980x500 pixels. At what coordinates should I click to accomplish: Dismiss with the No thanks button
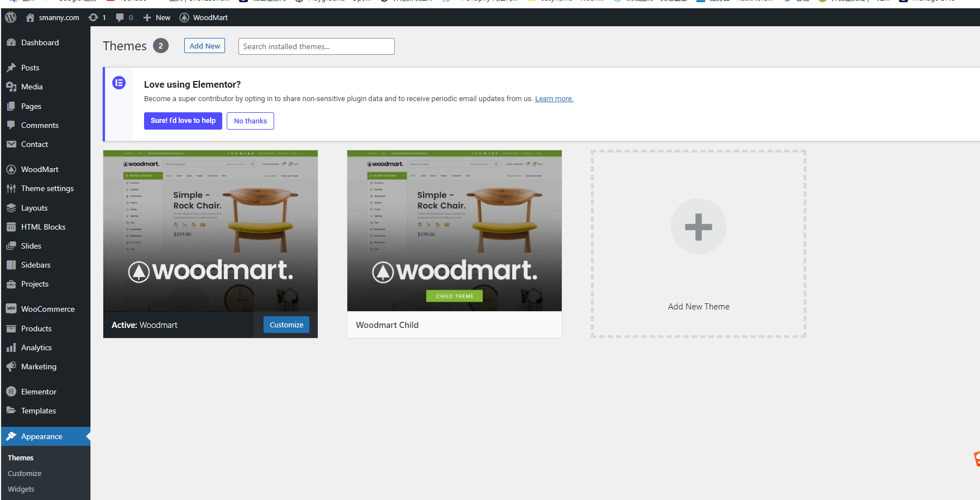tap(250, 121)
